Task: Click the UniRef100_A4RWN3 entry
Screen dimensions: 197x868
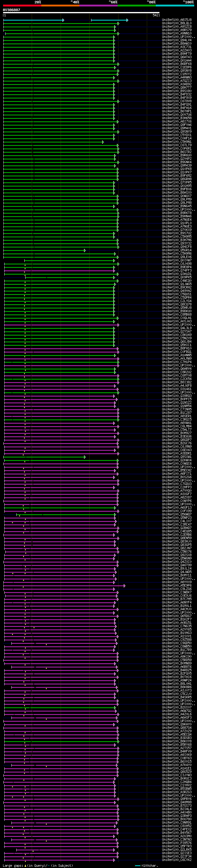Action: tap(177, 78)
